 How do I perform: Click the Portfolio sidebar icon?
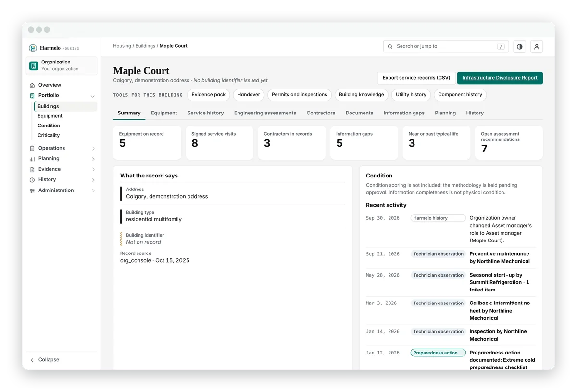[x=32, y=96]
